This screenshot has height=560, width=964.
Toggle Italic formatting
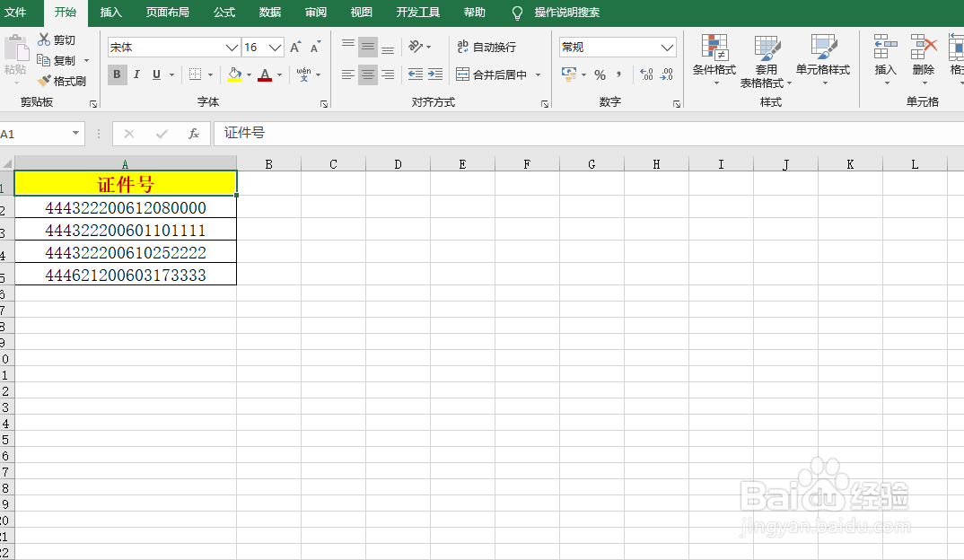coord(136,74)
